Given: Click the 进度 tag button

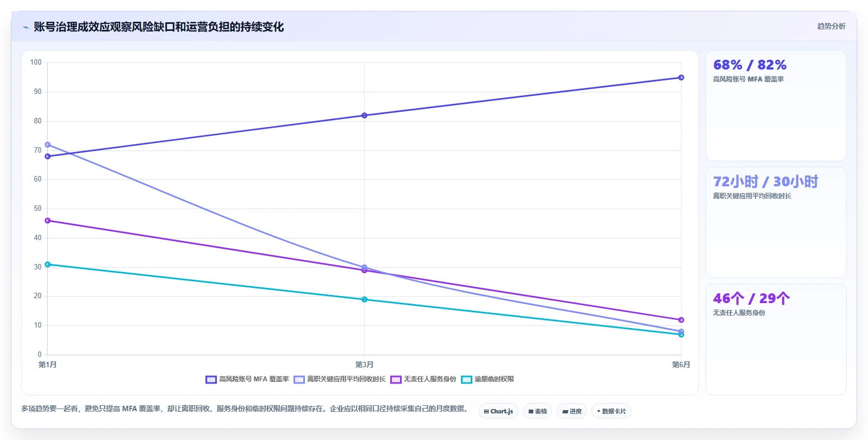Looking at the screenshot, I should (572, 411).
